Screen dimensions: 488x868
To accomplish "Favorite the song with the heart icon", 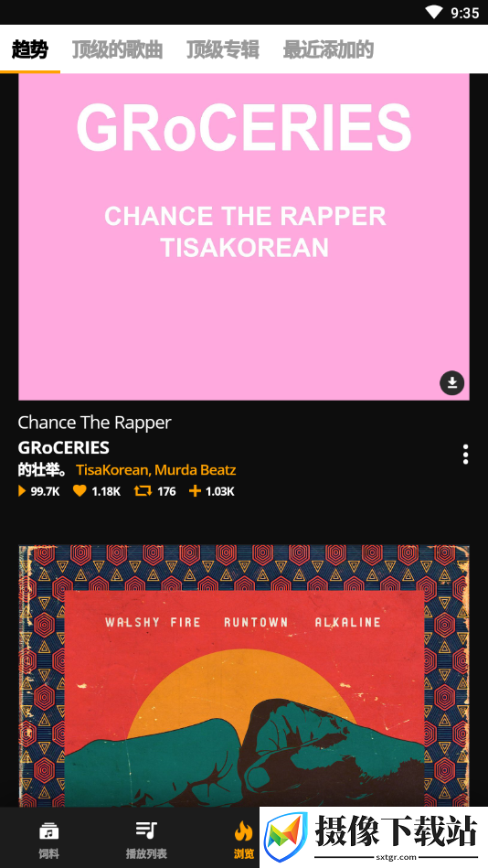I will [x=80, y=491].
